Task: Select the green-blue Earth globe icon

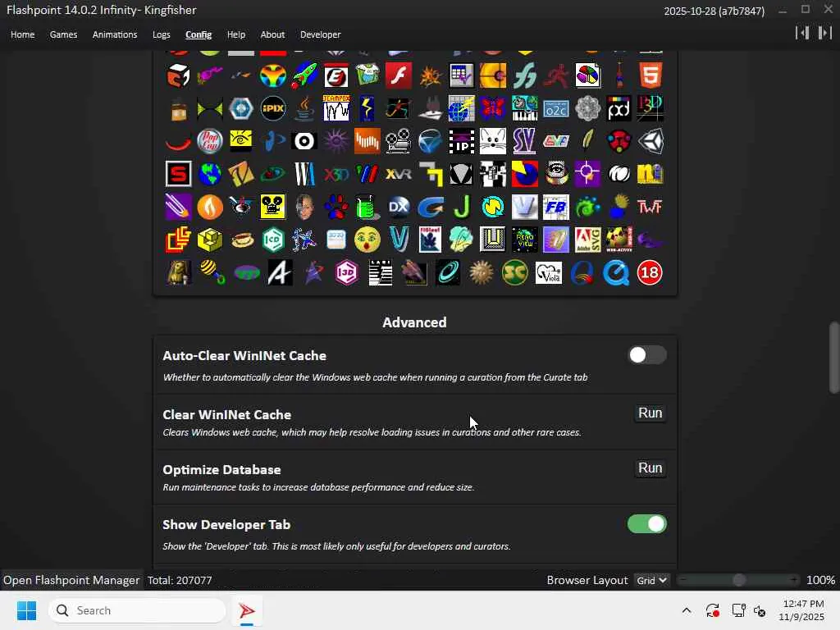Action: (210, 174)
